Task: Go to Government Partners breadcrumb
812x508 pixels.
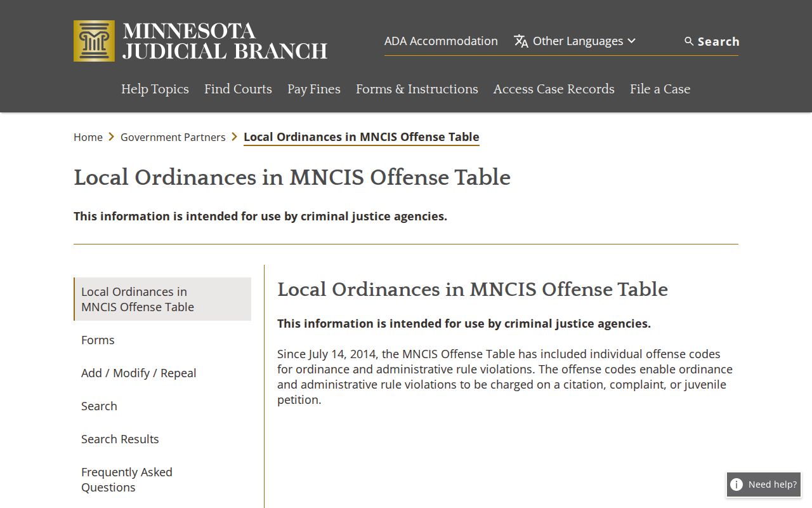Action: click(173, 137)
